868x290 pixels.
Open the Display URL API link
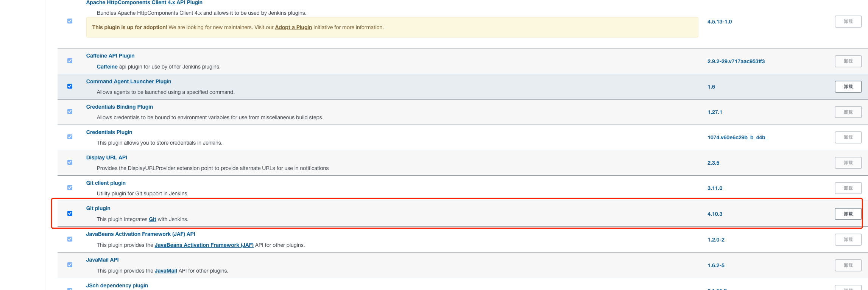107,157
